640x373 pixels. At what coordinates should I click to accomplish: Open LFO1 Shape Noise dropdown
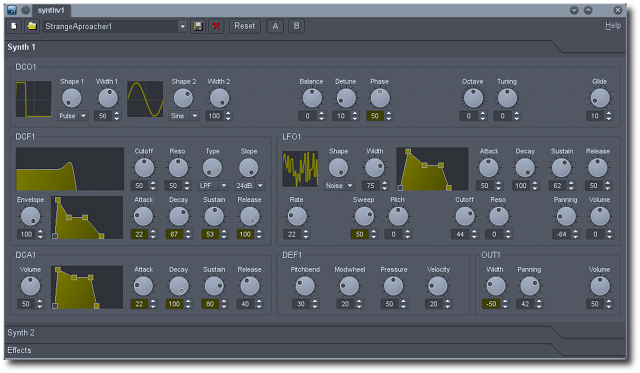click(x=339, y=186)
